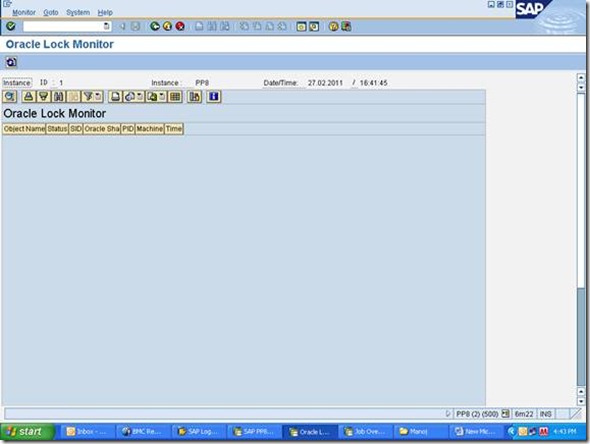This screenshot has width=590, height=444.
Task: Click the Find binoculars icon in standard toolbar
Action: [x=212, y=26]
